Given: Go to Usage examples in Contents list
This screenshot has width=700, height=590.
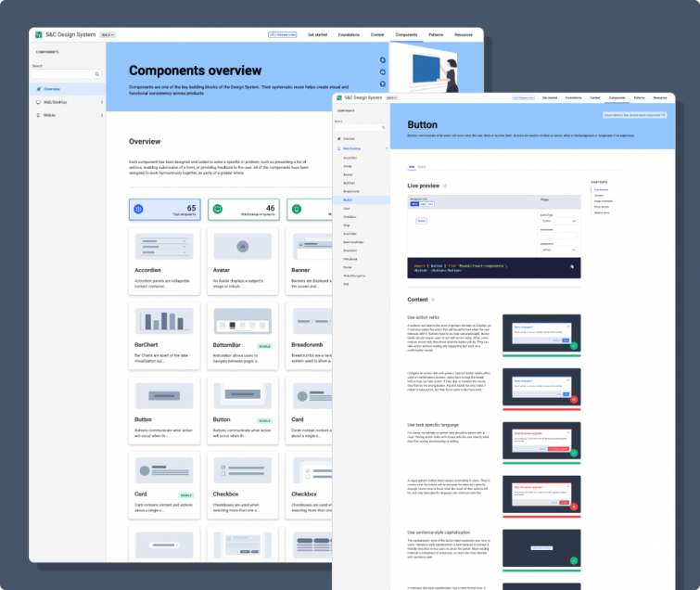Looking at the screenshot, I should (604, 201).
